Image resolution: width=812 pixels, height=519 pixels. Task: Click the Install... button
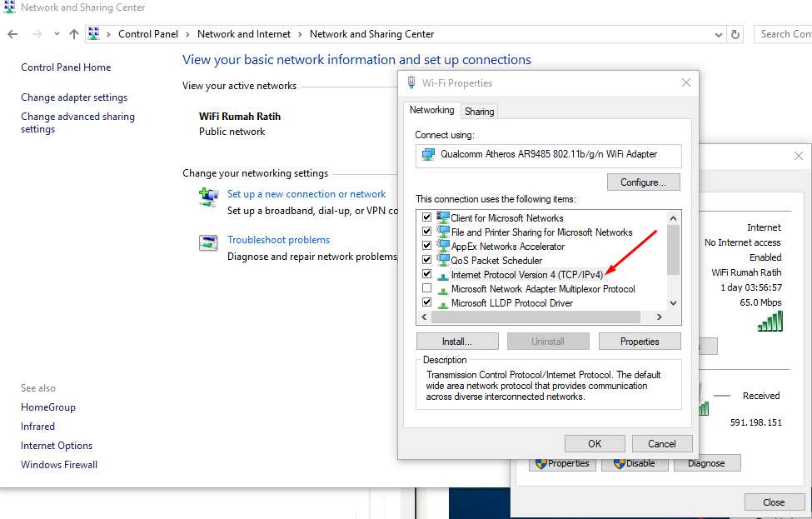click(x=457, y=342)
